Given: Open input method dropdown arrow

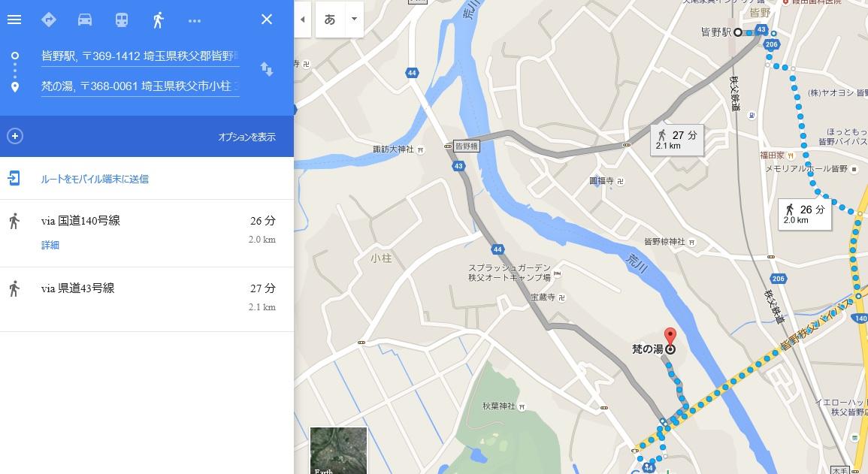Looking at the screenshot, I should coord(354,19).
